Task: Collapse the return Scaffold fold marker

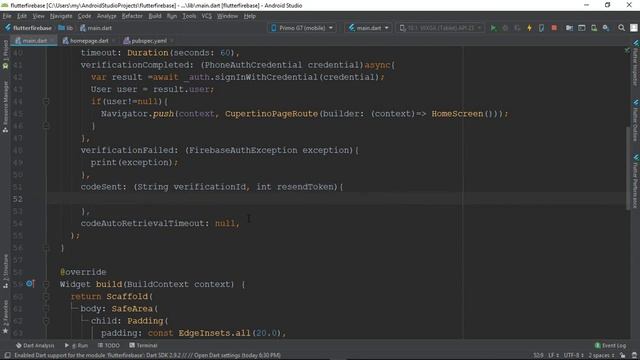Action: tap(46, 296)
